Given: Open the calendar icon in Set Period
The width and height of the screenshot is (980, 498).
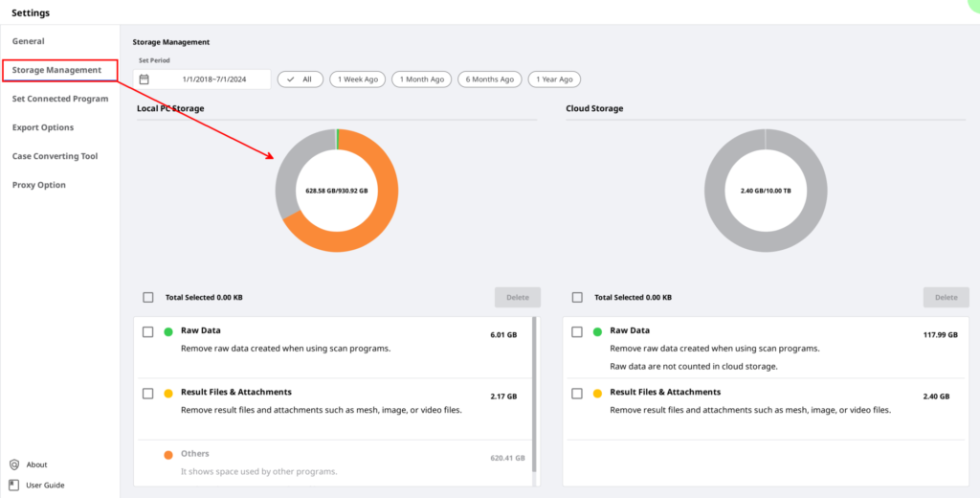Looking at the screenshot, I should click(145, 79).
